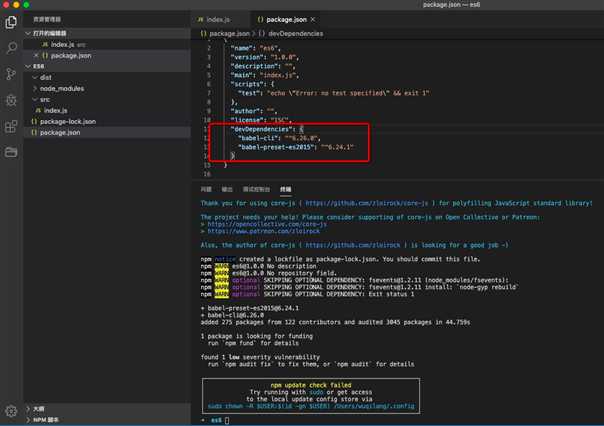This screenshot has width=604, height=426.
Task: Open the Run and Debug view
Action: (11, 100)
